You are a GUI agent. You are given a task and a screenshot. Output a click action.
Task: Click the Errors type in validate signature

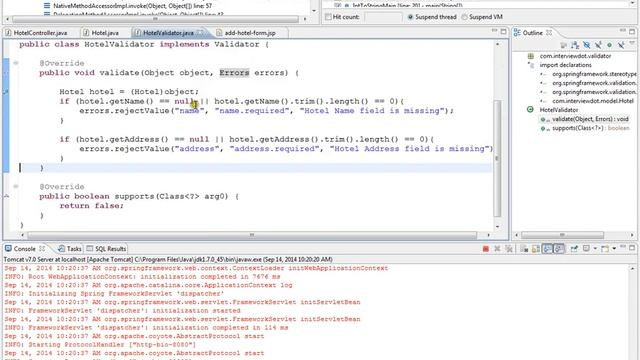coord(234,73)
